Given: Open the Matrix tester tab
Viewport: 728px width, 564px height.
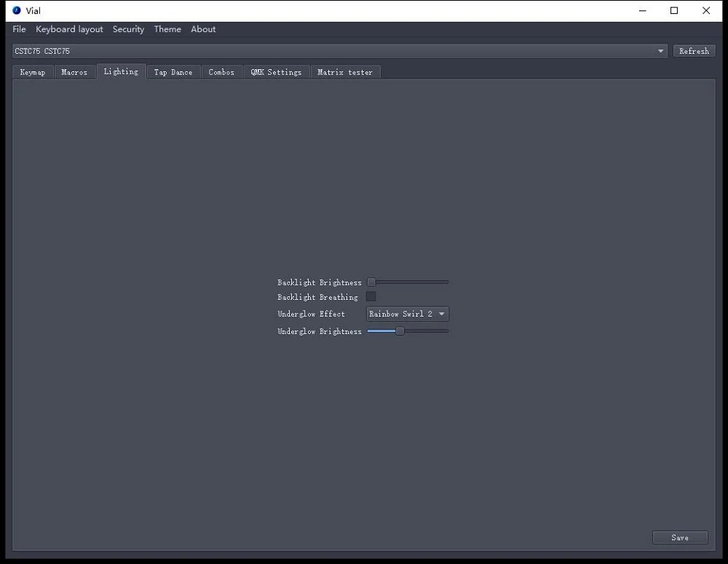Looking at the screenshot, I should [345, 72].
